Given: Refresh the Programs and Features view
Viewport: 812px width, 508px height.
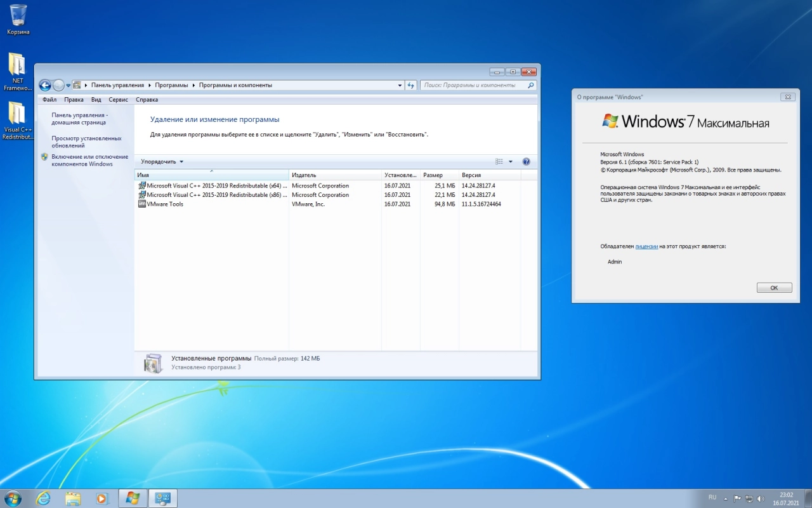Looking at the screenshot, I should (410, 85).
